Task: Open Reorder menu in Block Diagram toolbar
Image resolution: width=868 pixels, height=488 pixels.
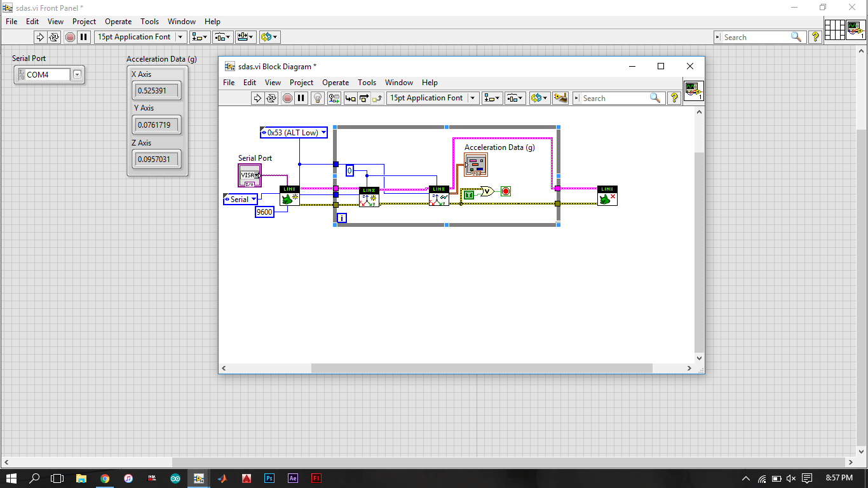Action: click(540, 98)
